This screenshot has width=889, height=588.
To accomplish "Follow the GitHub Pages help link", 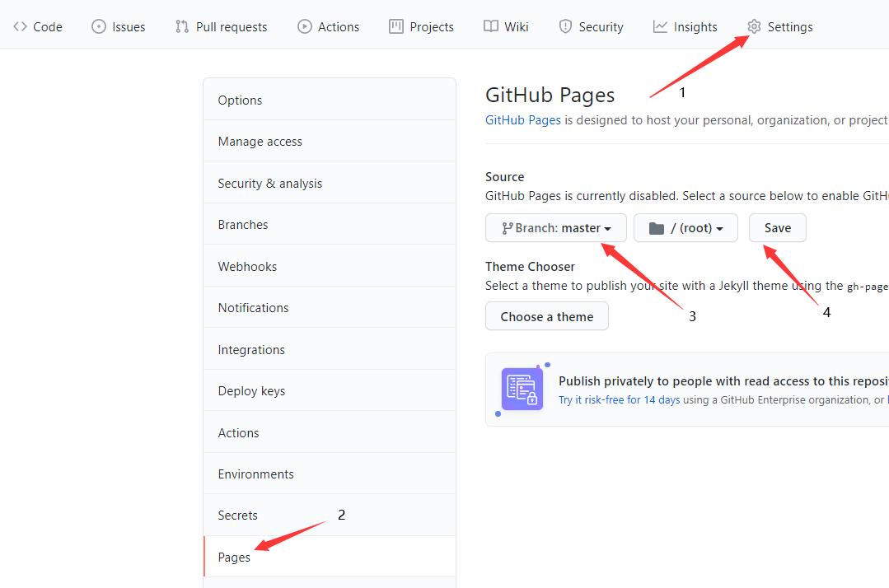I will [522, 120].
